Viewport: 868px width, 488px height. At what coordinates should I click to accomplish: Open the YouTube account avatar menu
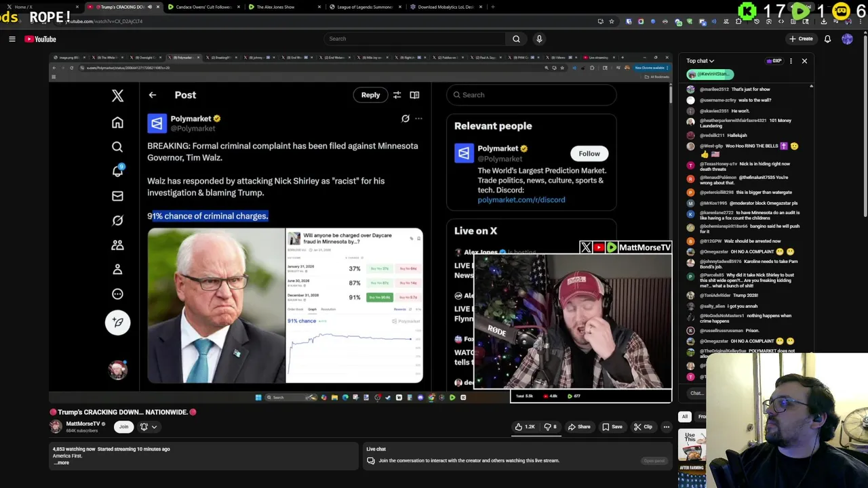(847, 39)
